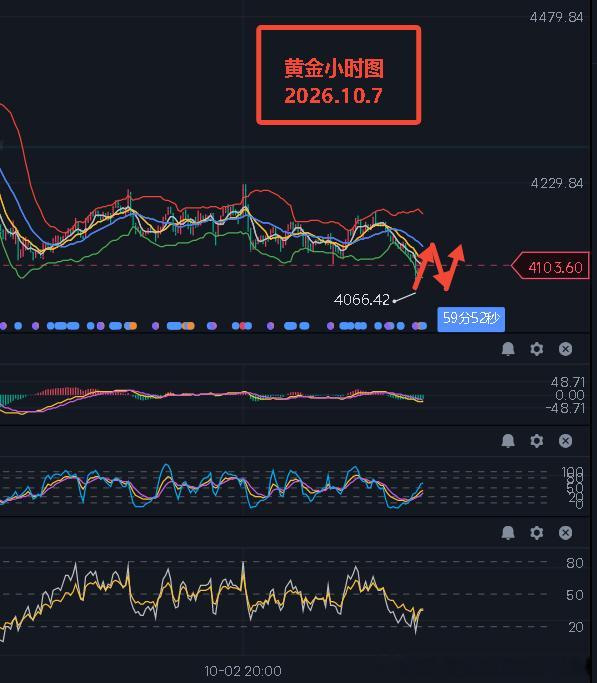Open the RSI indicator settings gear
Screen dimensions: 597x683
pos(536,533)
